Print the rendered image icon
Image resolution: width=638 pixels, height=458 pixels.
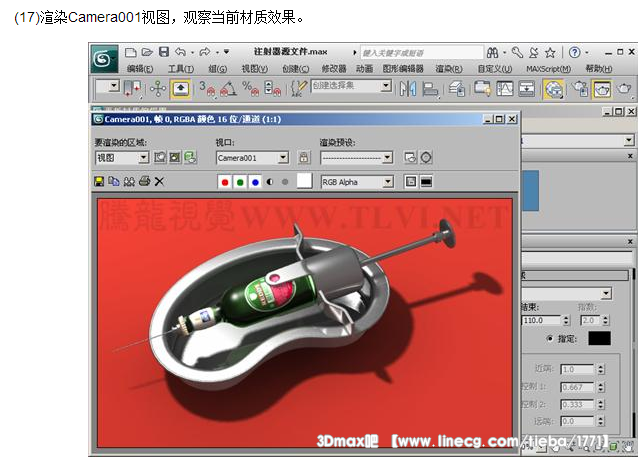(144, 181)
